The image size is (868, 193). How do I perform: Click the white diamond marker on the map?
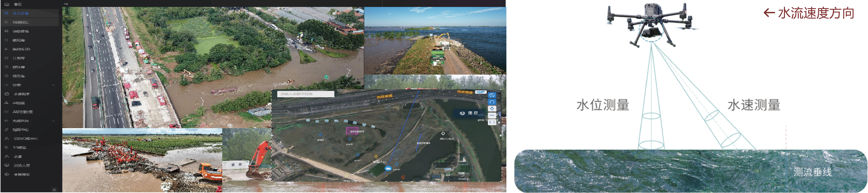tap(443, 134)
